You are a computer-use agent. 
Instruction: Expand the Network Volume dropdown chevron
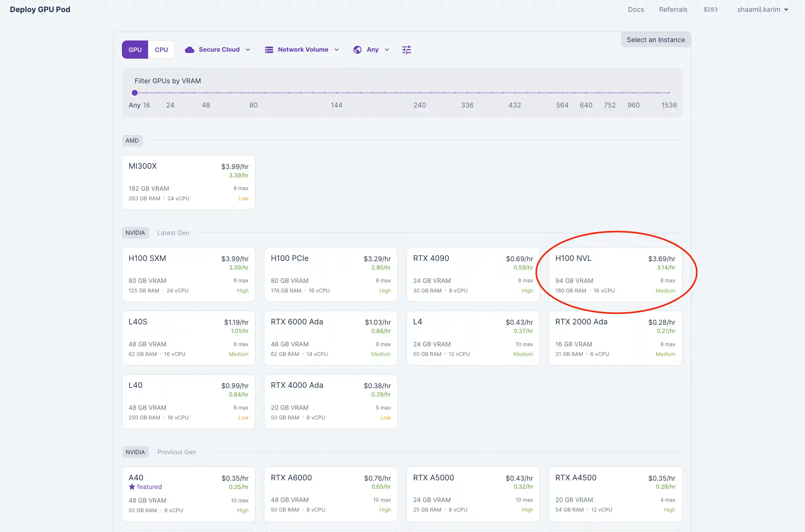[336, 49]
